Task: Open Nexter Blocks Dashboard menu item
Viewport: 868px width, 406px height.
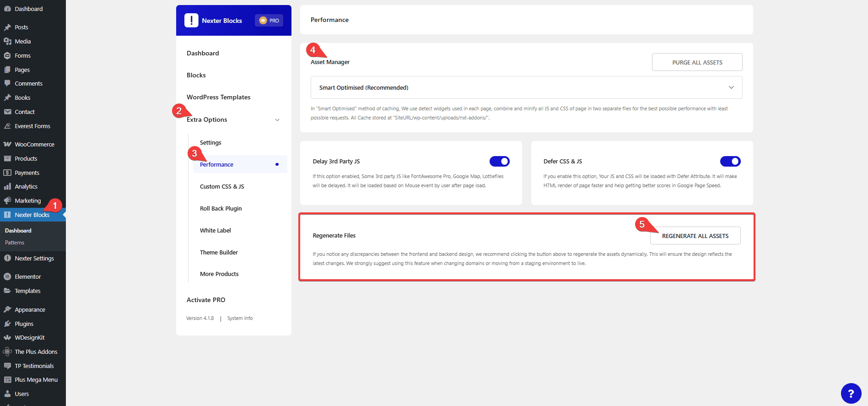Action: (x=203, y=53)
